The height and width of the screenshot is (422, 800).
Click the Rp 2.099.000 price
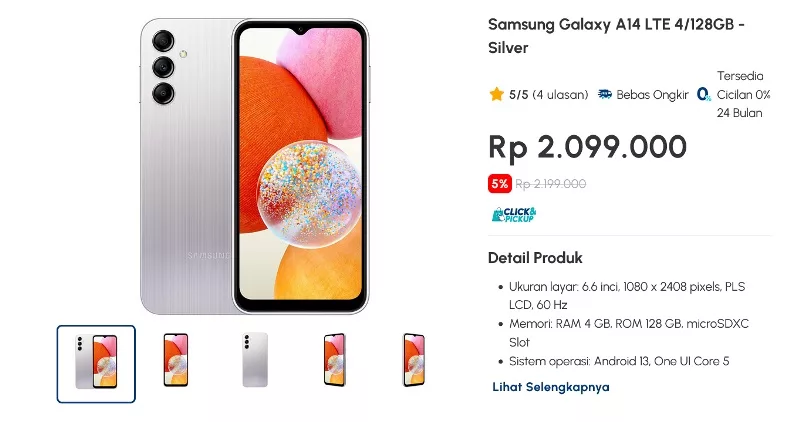tap(587, 147)
